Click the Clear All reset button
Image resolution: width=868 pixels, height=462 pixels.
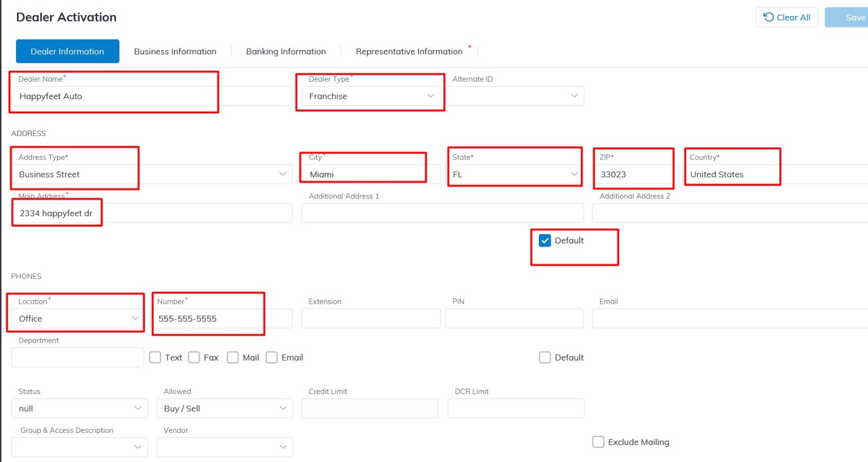click(x=786, y=18)
